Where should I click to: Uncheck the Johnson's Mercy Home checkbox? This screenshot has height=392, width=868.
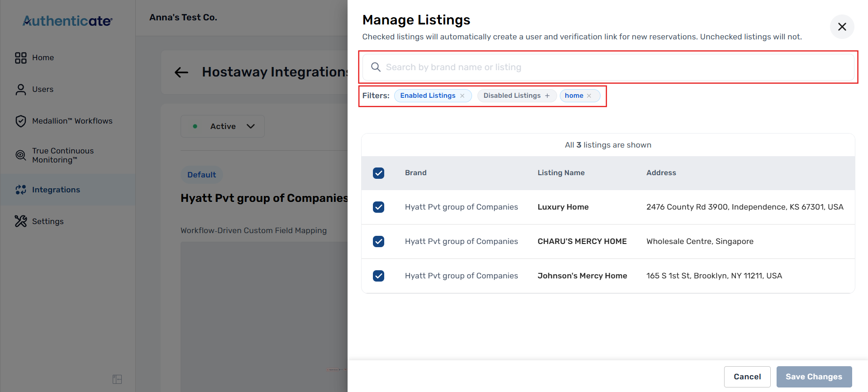click(379, 276)
